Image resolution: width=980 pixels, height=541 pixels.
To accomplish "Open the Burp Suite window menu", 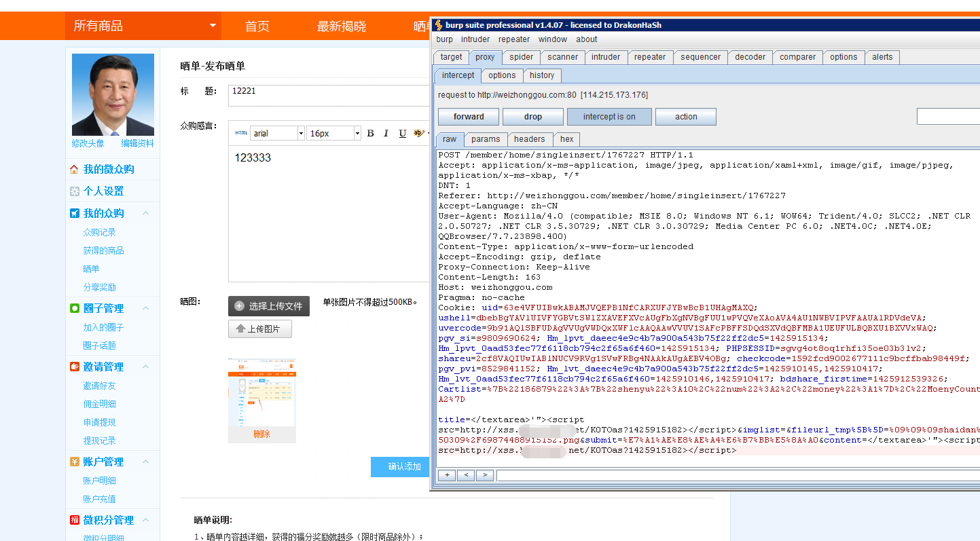I will 553,39.
